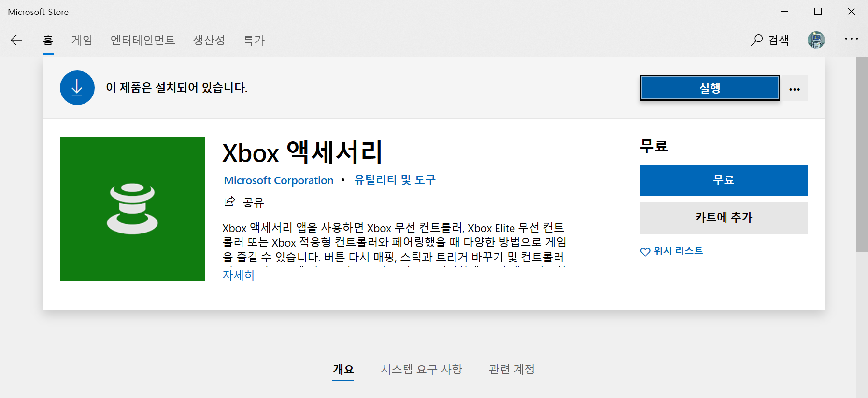
Task: Maximize the Microsoft Store window
Action: pyautogui.click(x=818, y=12)
